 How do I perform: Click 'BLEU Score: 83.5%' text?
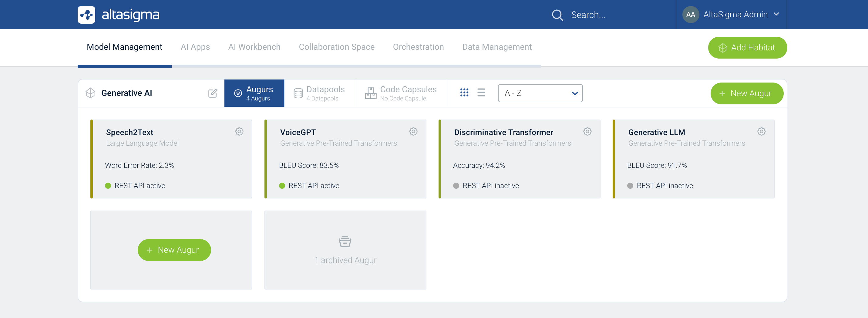click(x=309, y=165)
